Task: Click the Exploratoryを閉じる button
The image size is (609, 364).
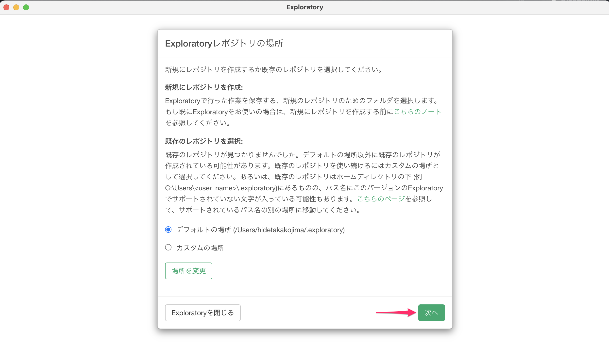Action: (x=203, y=313)
